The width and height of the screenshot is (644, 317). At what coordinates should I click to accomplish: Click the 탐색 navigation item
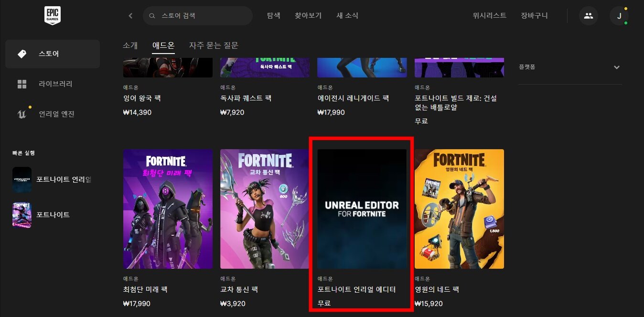pyautogui.click(x=273, y=16)
